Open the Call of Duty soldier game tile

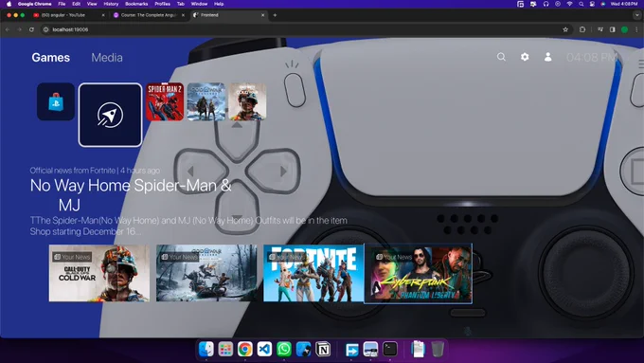coord(247,101)
